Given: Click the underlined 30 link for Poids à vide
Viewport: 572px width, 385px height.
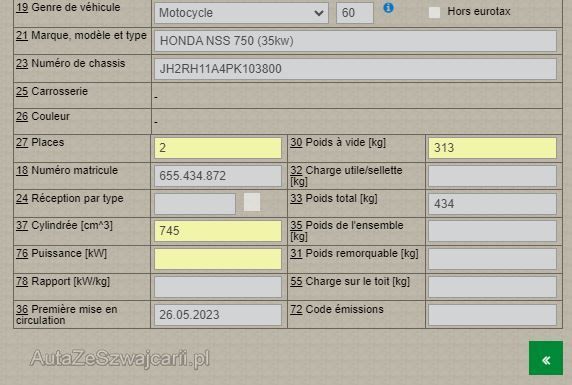Looking at the screenshot, I should click(x=296, y=142).
